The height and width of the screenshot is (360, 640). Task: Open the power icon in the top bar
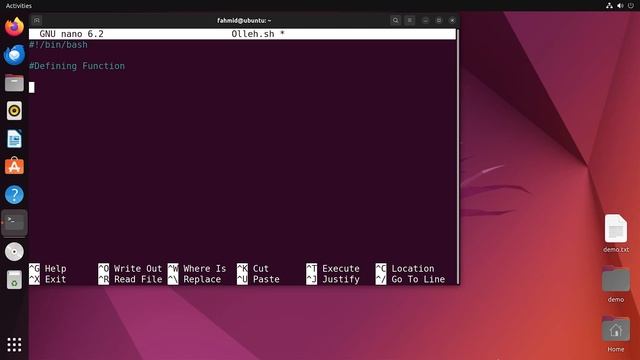coord(631,5)
